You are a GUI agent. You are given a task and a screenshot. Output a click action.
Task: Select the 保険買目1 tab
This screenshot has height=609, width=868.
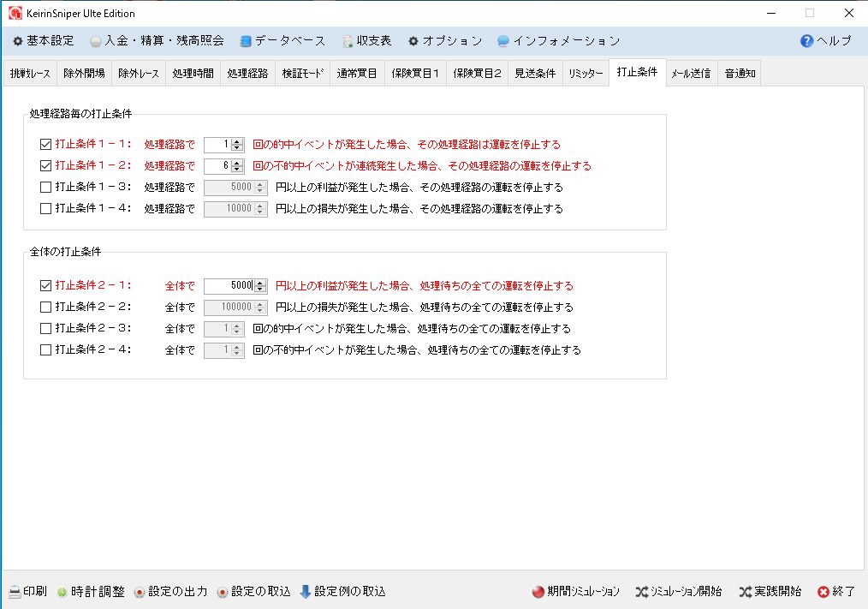(x=415, y=73)
